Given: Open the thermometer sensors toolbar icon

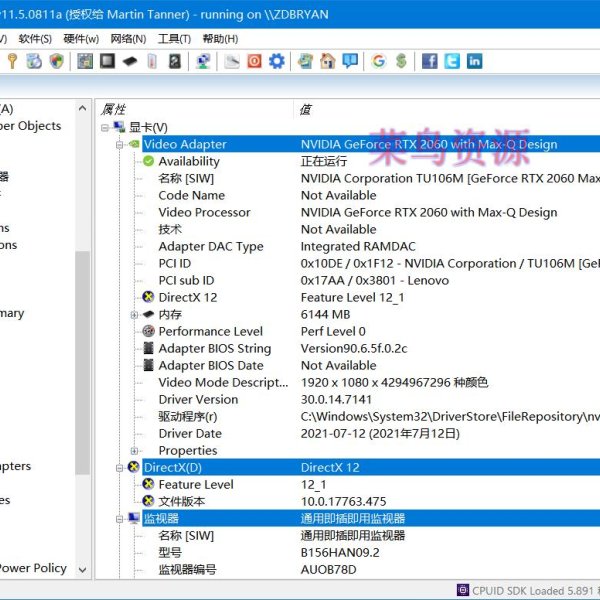Looking at the screenshot, I should 152,61.
